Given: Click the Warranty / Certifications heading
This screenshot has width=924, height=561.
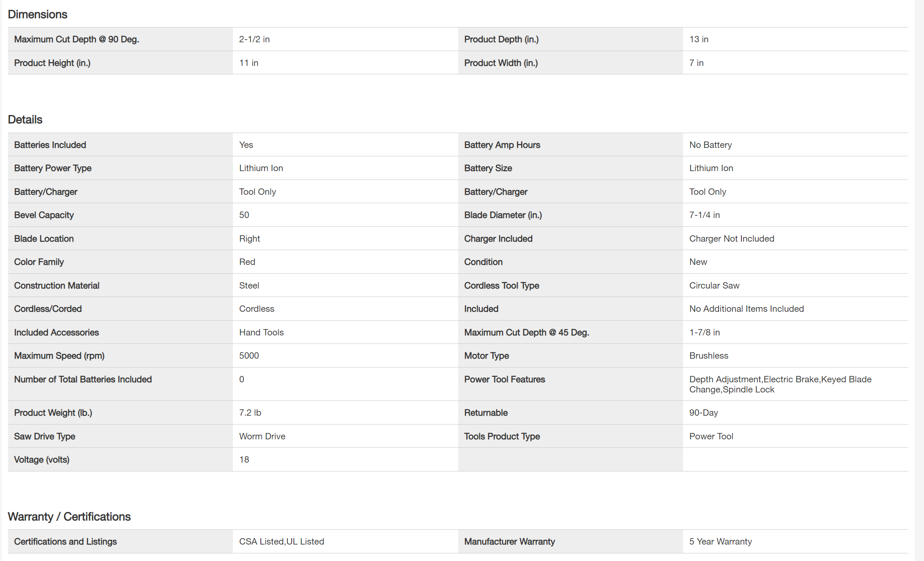Looking at the screenshot, I should click(x=69, y=517).
